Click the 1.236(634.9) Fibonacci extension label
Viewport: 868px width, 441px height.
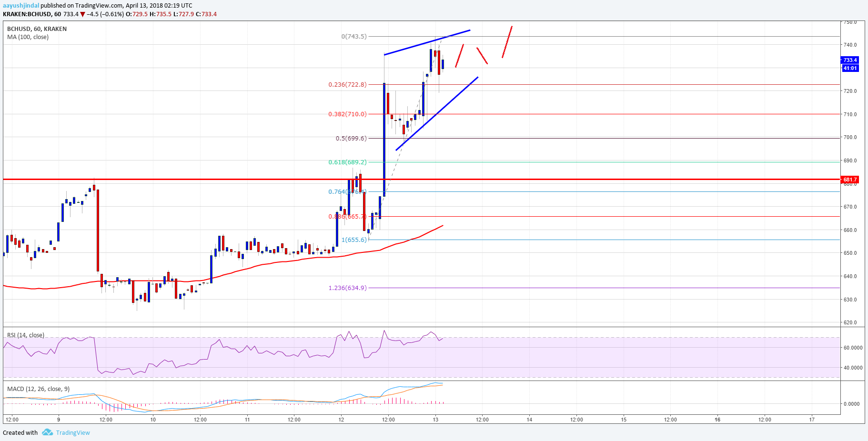(x=347, y=288)
